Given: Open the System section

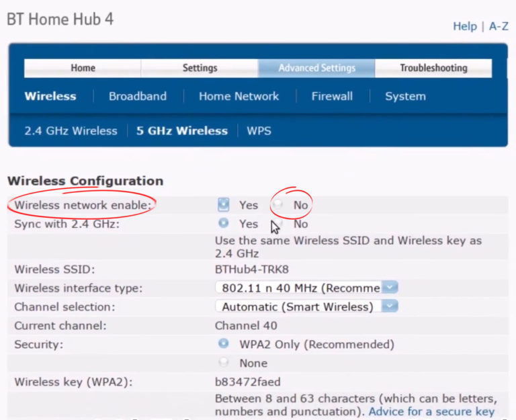Looking at the screenshot, I should (x=405, y=96).
